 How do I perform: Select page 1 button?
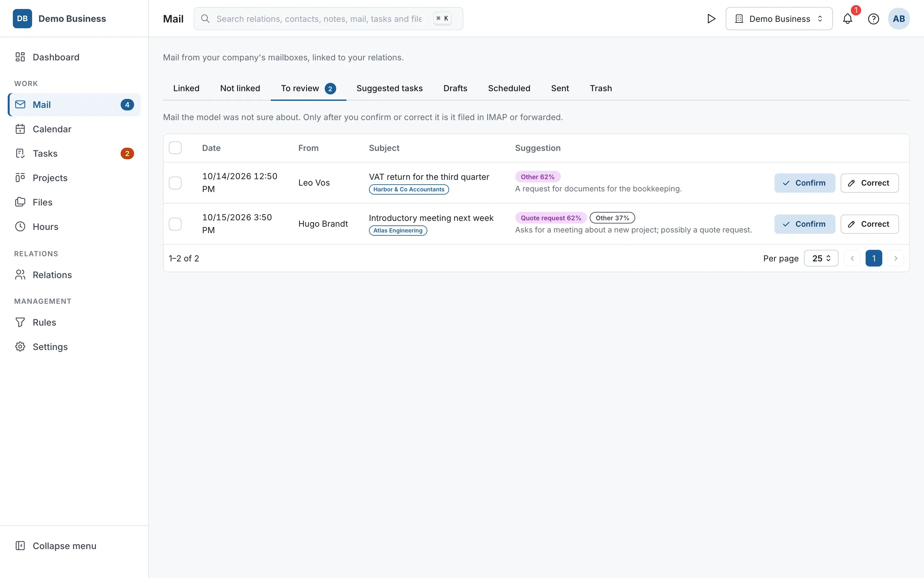point(874,258)
